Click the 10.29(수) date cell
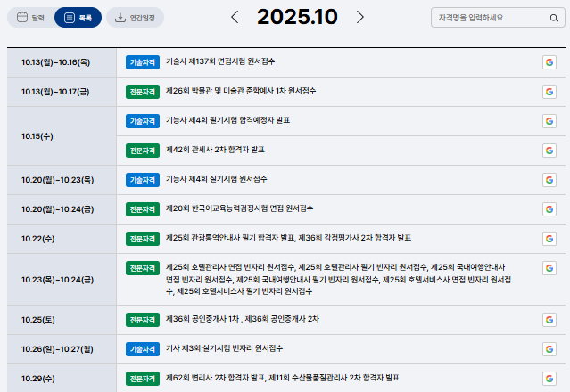This screenshot has width=570, height=392. [x=62, y=379]
